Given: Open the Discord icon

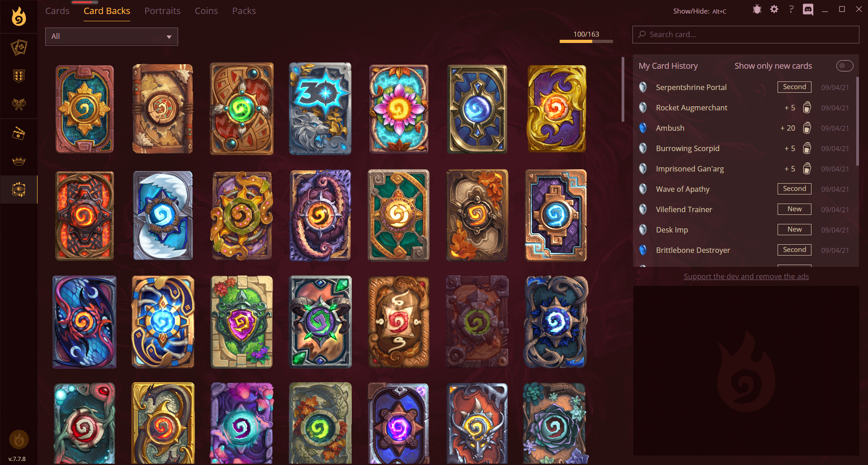Looking at the screenshot, I should pyautogui.click(x=808, y=9).
